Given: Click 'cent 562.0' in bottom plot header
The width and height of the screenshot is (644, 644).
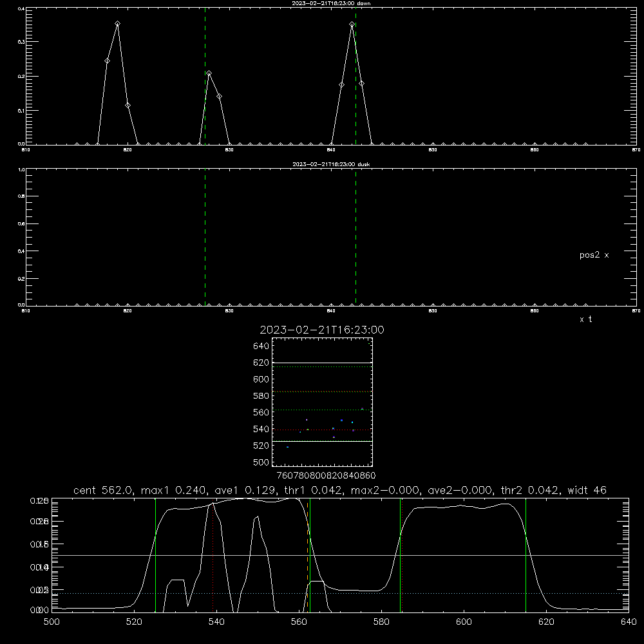Looking at the screenshot, I should pyautogui.click(x=102, y=490).
